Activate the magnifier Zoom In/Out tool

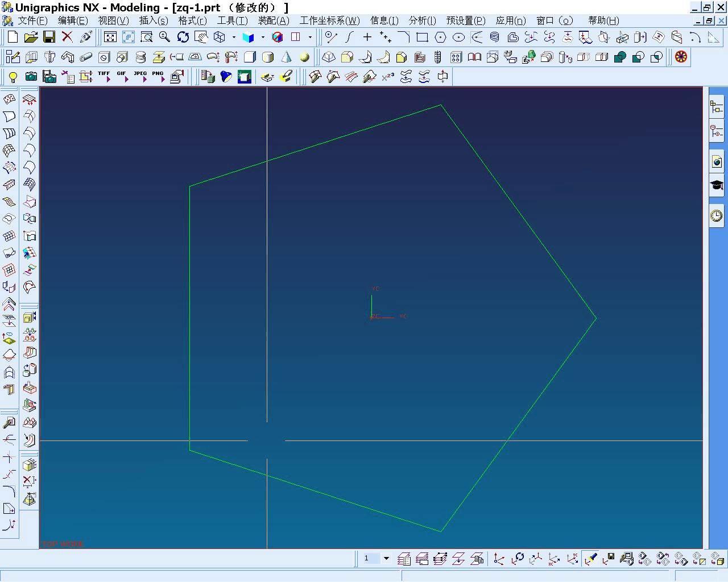click(x=165, y=37)
